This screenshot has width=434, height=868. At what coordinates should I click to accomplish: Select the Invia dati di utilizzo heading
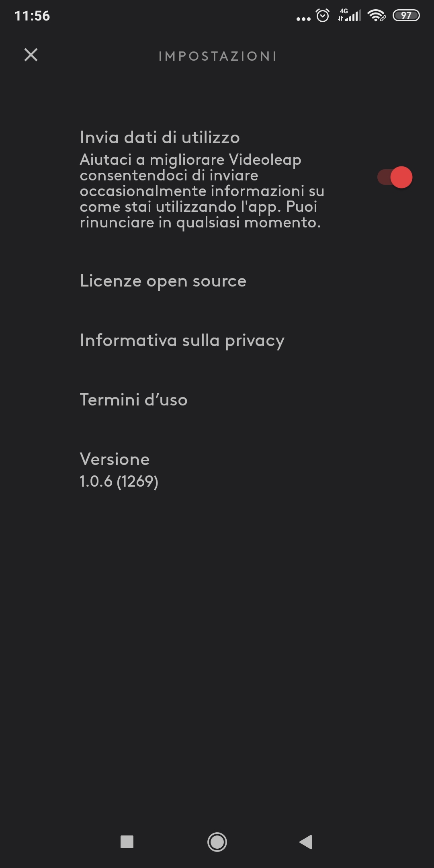pos(160,137)
